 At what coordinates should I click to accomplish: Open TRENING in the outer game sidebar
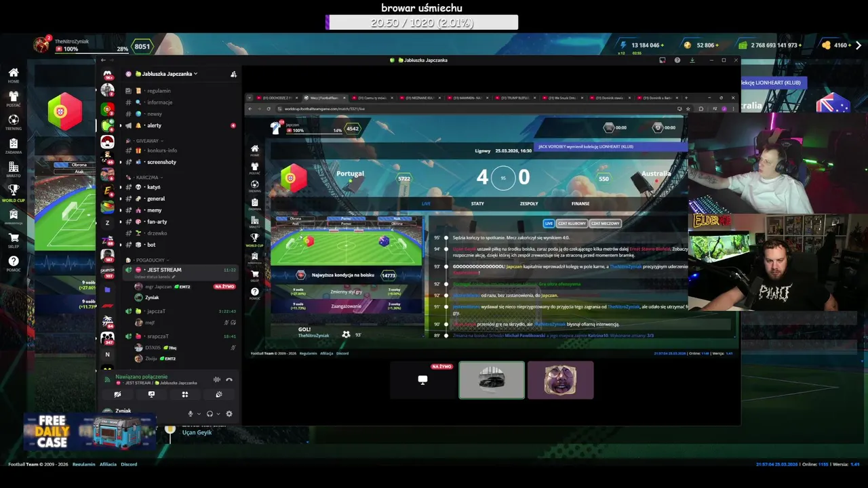click(x=14, y=122)
